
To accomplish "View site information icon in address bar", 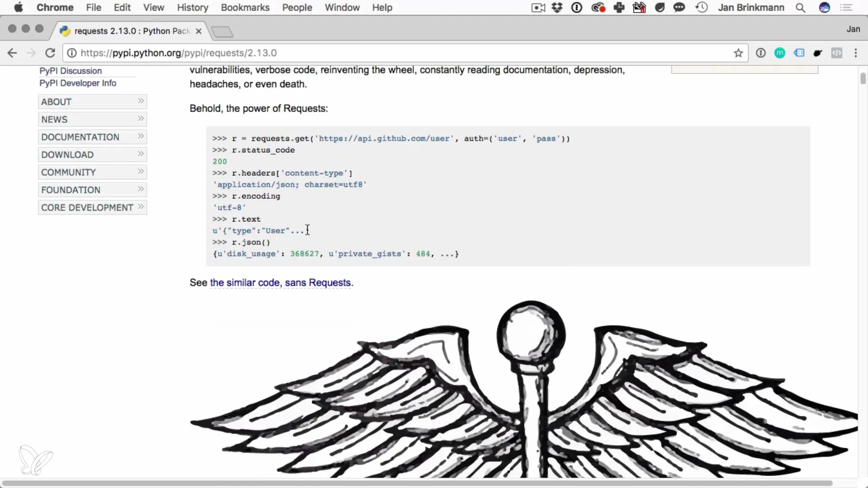I will click(x=72, y=53).
